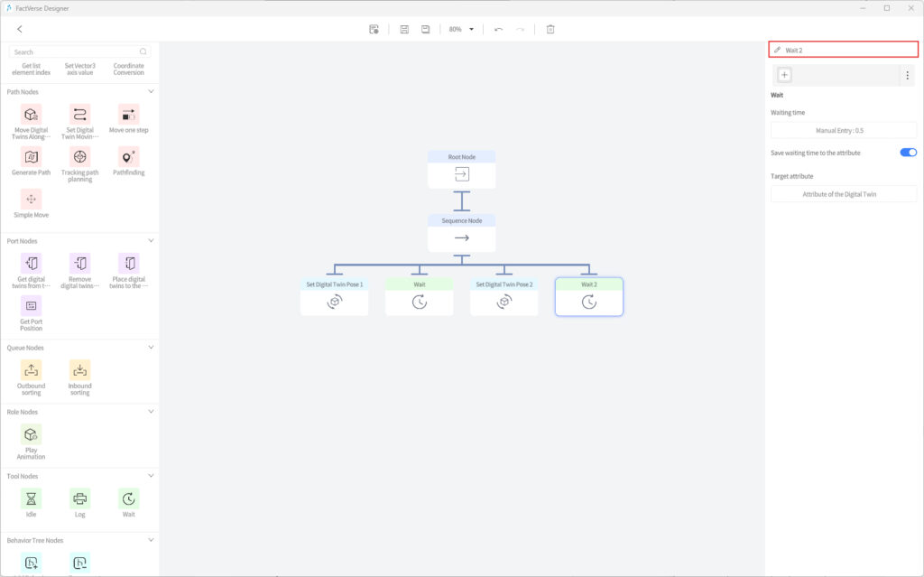Pick the Outbound sorting node icon
Viewport: 924px width, 577px height.
coord(32,370)
